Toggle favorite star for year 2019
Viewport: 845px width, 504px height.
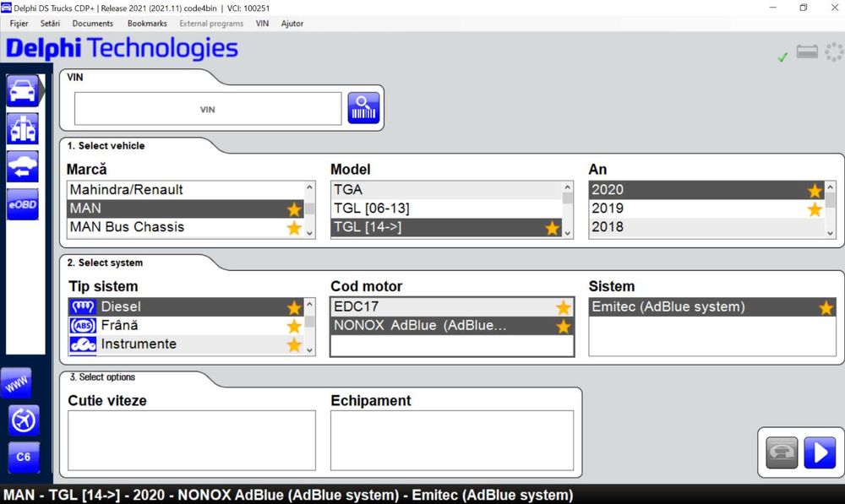pyautogui.click(x=815, y=209)
